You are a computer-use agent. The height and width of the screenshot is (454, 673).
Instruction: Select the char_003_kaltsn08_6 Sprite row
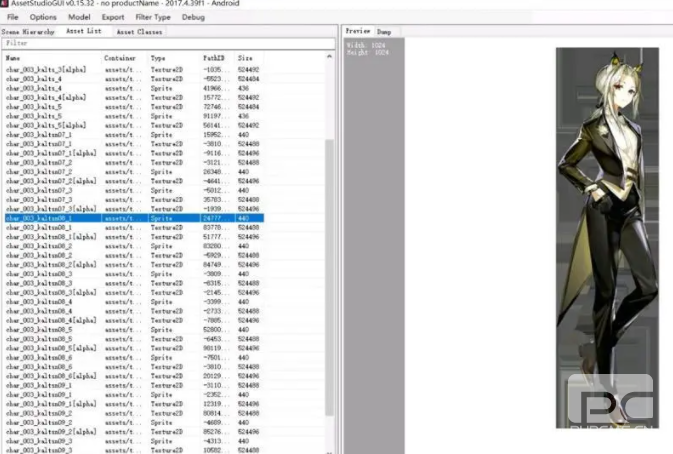click(x=134, y=358)
